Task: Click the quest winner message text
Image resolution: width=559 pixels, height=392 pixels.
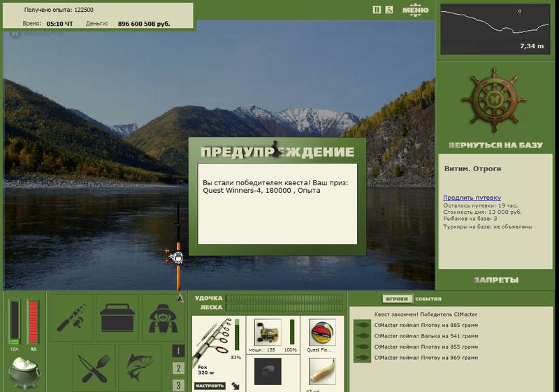Action: [275, 187]
